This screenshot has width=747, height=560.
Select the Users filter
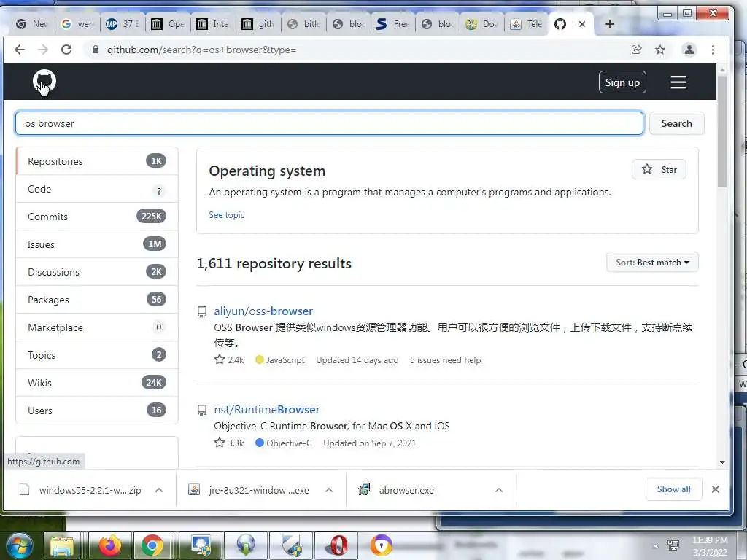97,411
